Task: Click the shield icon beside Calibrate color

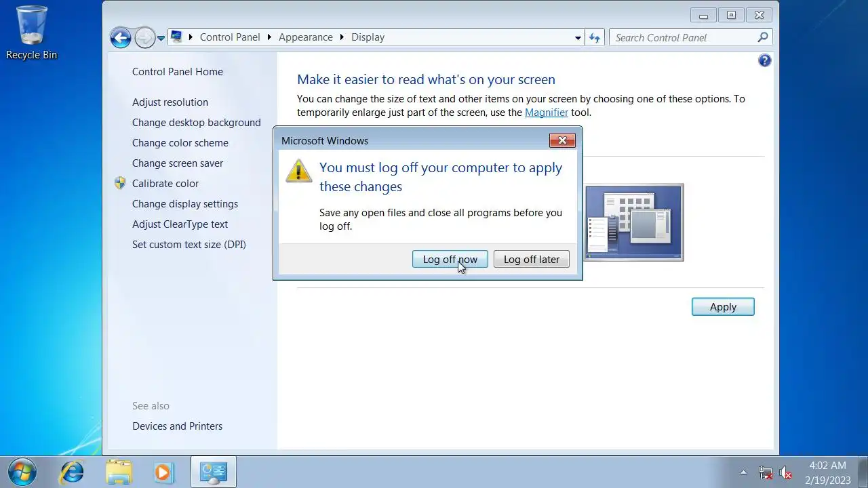Action: (120, 183)
